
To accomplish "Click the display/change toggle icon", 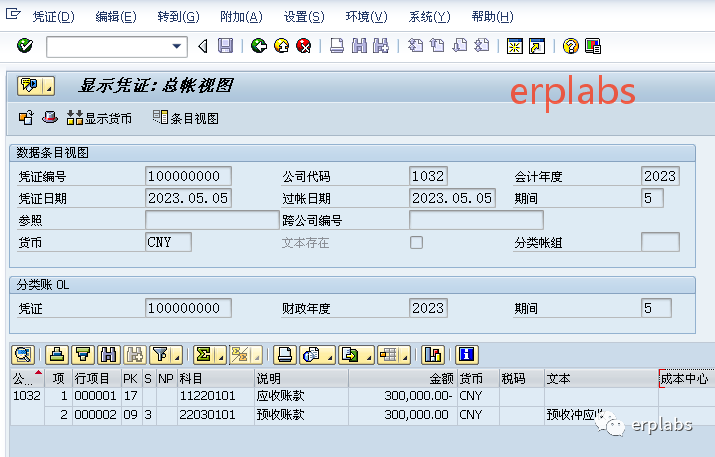I will coord(26,118).
